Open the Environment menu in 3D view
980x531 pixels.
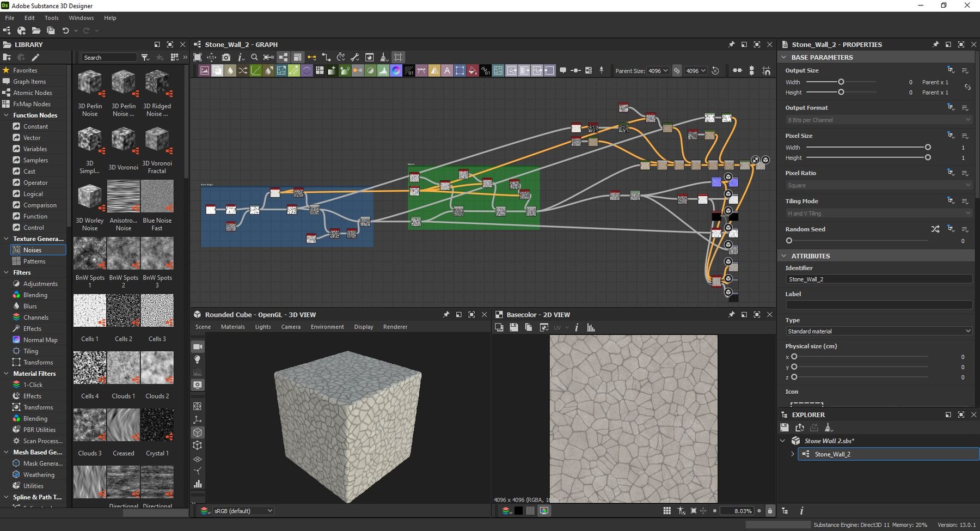point(327,327)
